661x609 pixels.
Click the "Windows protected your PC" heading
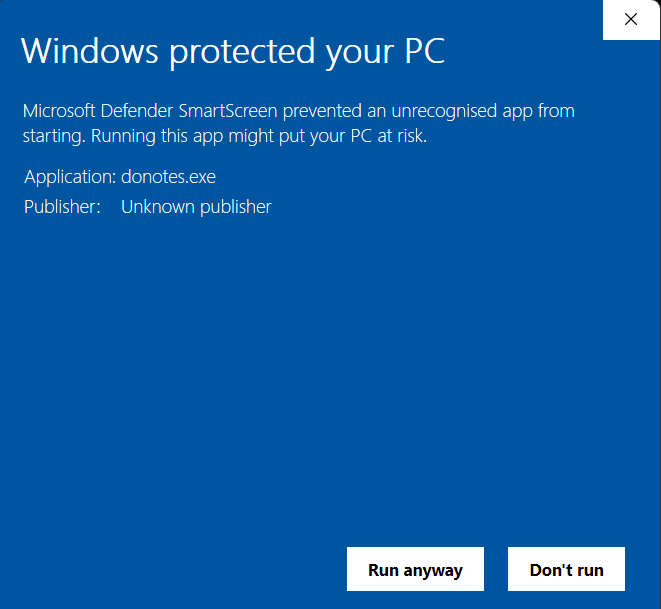pyautogui.click(x=232, y=52)
